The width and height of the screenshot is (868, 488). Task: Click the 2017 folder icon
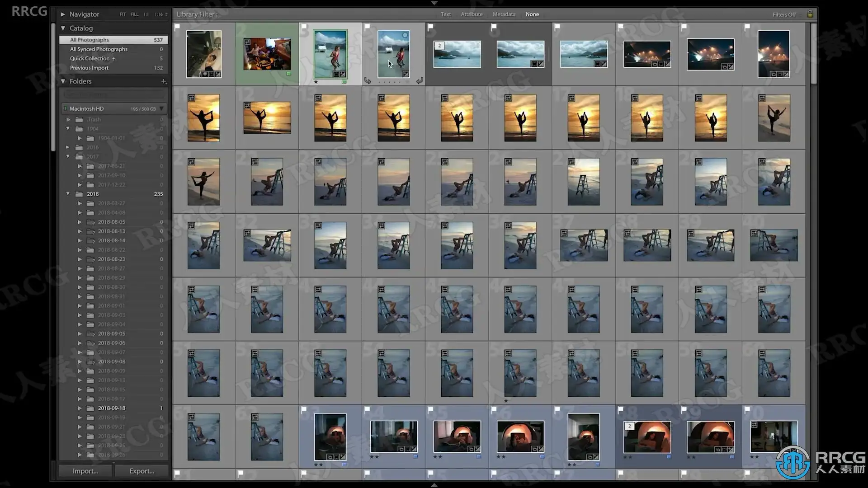coord(79,157)
